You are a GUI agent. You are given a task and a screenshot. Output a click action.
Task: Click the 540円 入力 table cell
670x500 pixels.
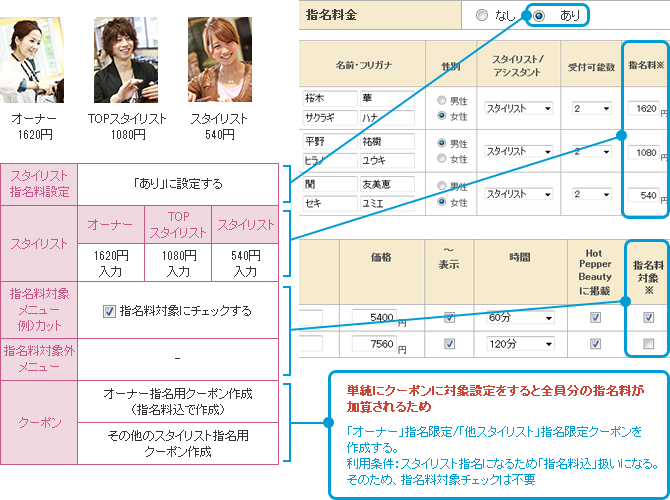[x=245, y=263]
